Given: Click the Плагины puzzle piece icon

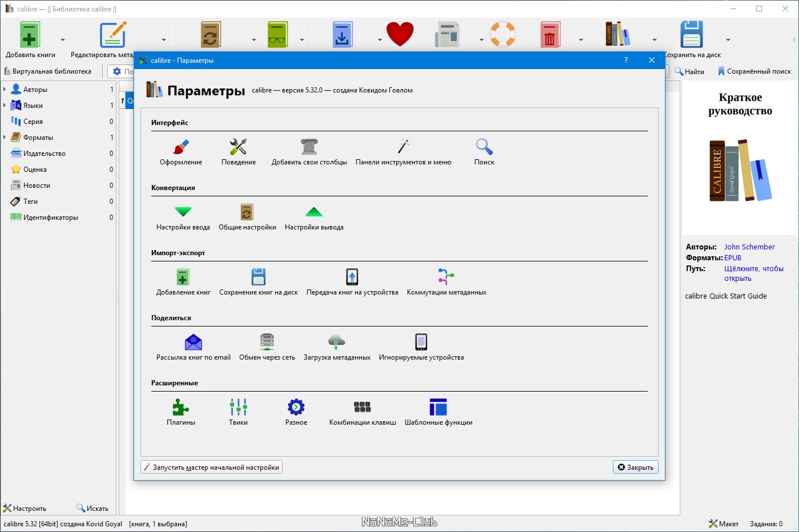Looking at the screenshot, I should 181,407.
